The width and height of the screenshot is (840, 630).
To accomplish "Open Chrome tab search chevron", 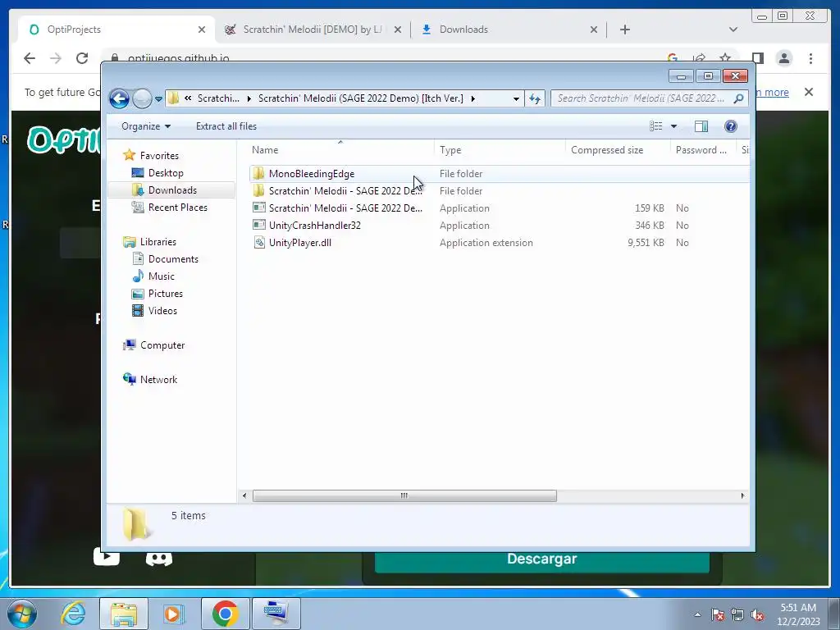I will tap(733, 30).
